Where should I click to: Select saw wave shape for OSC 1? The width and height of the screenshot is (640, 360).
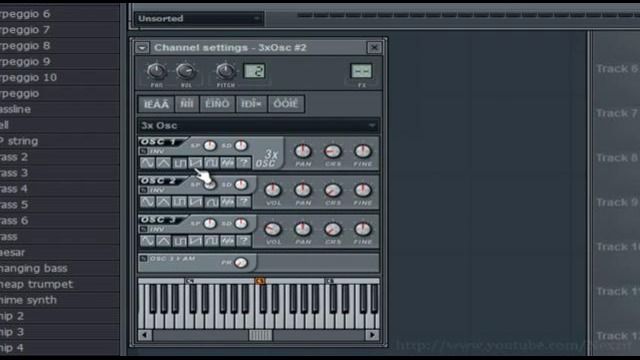pyautogui.click(x=195, y=163)
